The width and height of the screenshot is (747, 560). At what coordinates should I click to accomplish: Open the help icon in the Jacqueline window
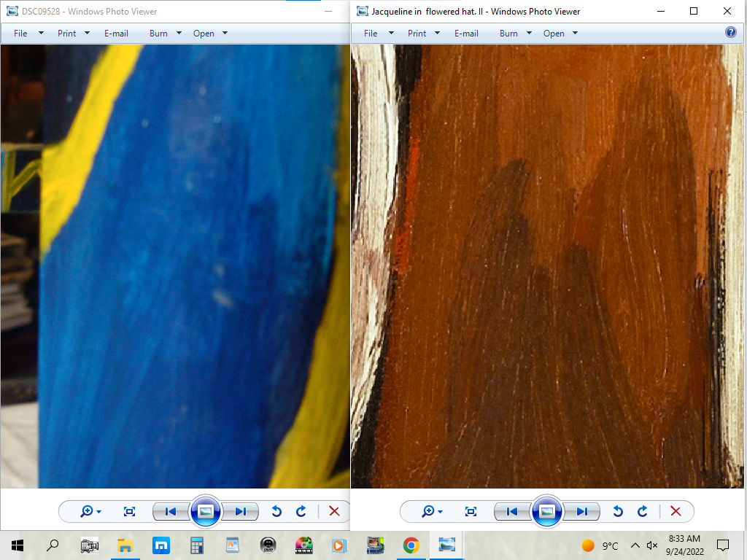click(731, 33)
